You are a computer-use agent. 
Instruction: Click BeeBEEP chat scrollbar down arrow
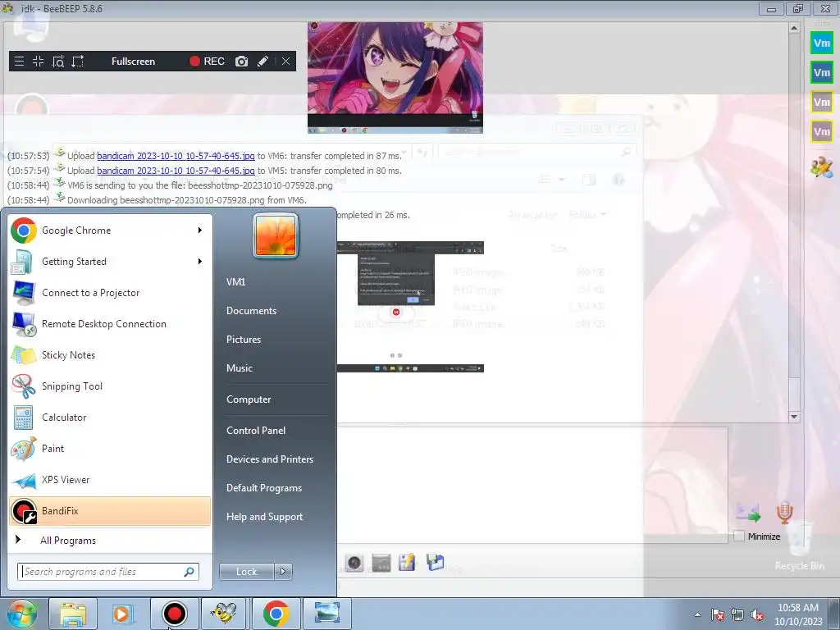pos(794,417)
